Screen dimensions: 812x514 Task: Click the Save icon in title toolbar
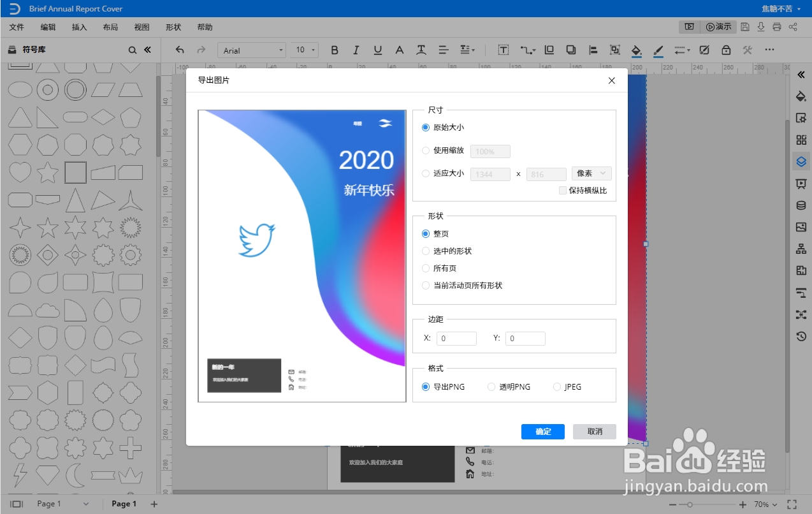[744, 27]
